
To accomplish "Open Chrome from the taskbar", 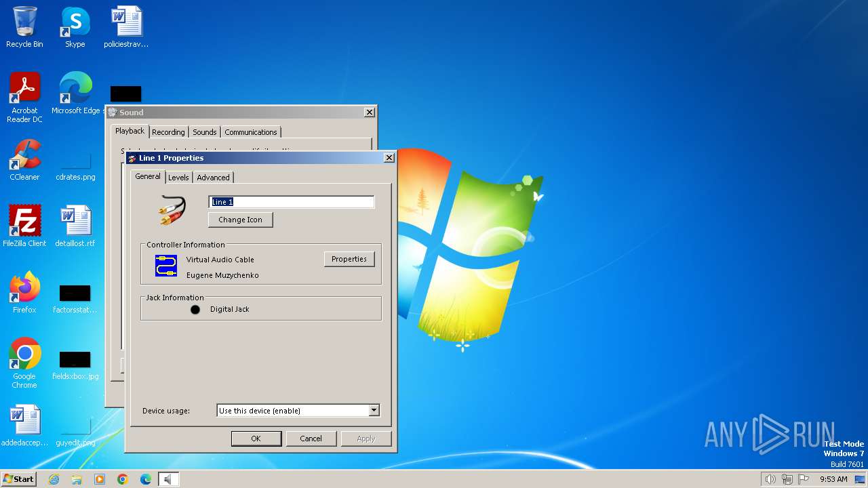I will coord(123,479).
